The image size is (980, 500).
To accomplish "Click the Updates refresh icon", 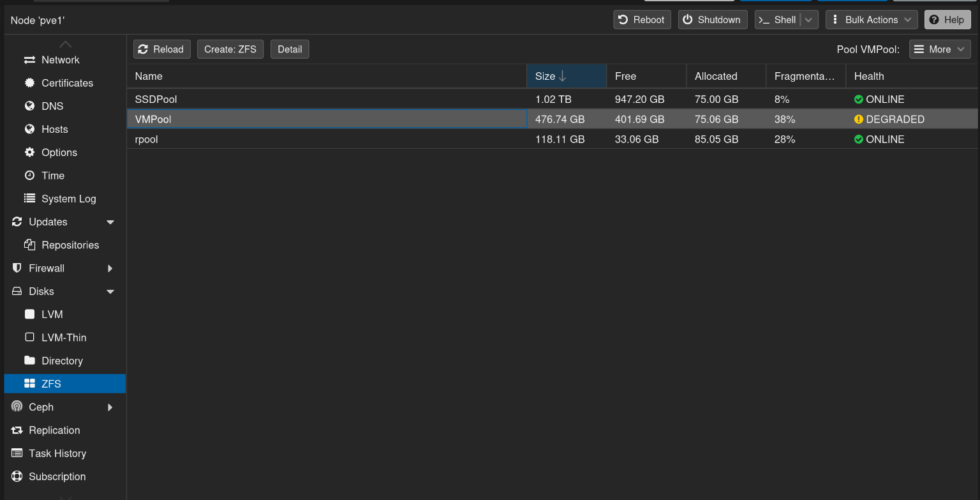I will coord(17,222).
